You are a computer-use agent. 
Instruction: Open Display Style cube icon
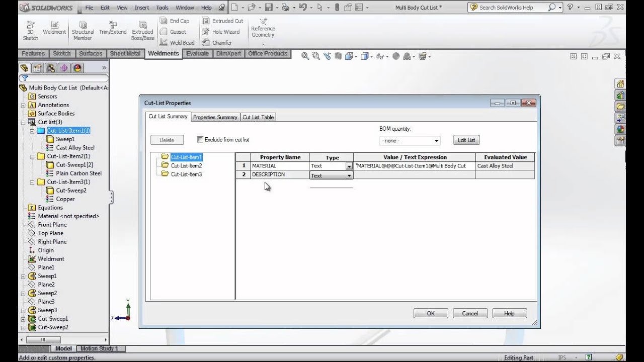364,56
